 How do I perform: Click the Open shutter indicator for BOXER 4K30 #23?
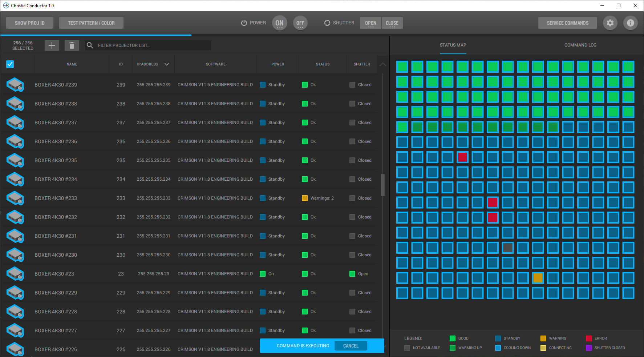point(352,273)
